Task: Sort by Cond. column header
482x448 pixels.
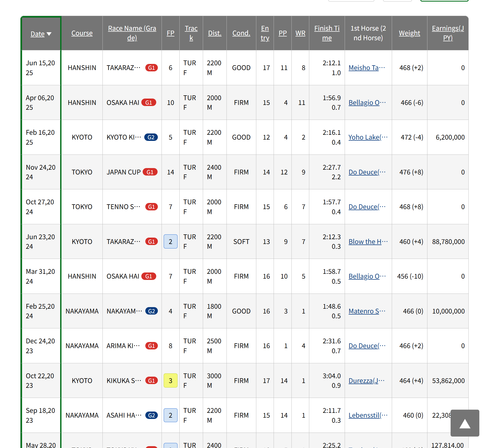Action: click(241, 33)
